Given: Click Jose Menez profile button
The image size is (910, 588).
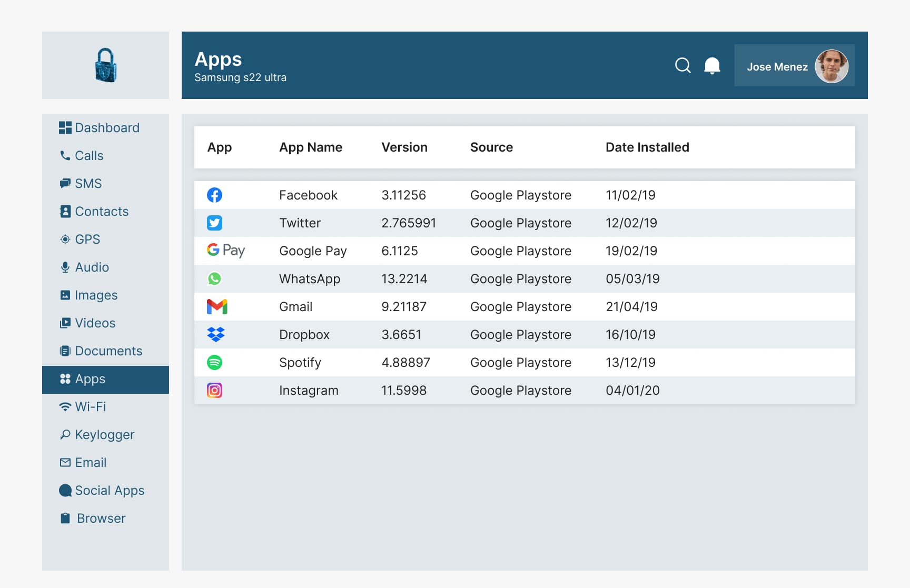Looking at the screenshot, I should coord(777,67).
